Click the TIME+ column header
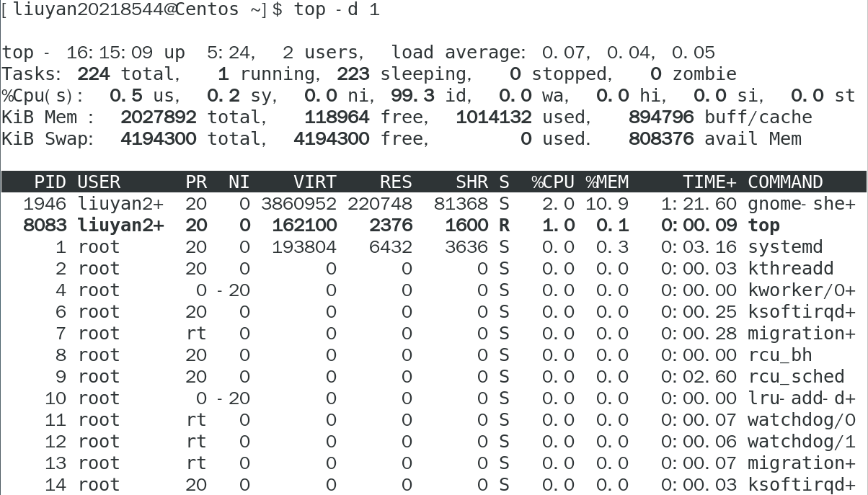868x495 pixels. point(709,182)
